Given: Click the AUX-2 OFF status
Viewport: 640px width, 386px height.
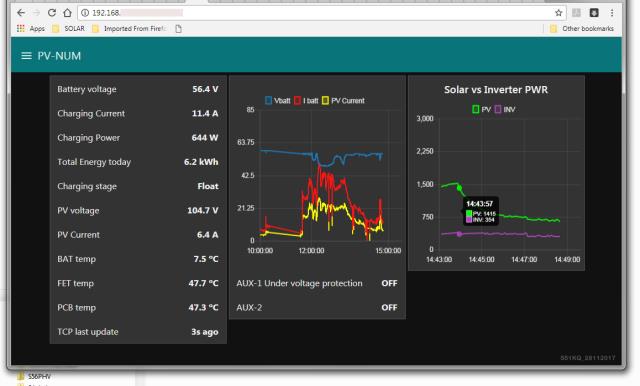Looking at the screenshot, I should tap(389, 307).
